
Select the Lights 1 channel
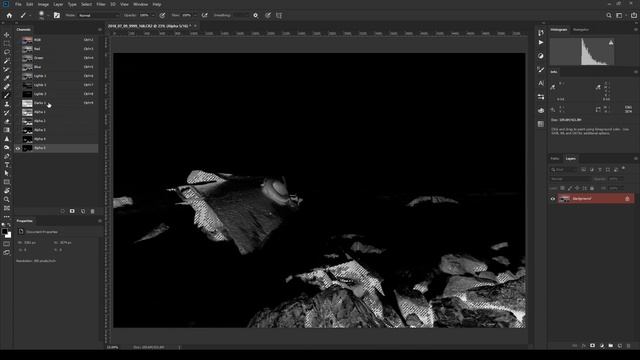[x=56, y=76]
